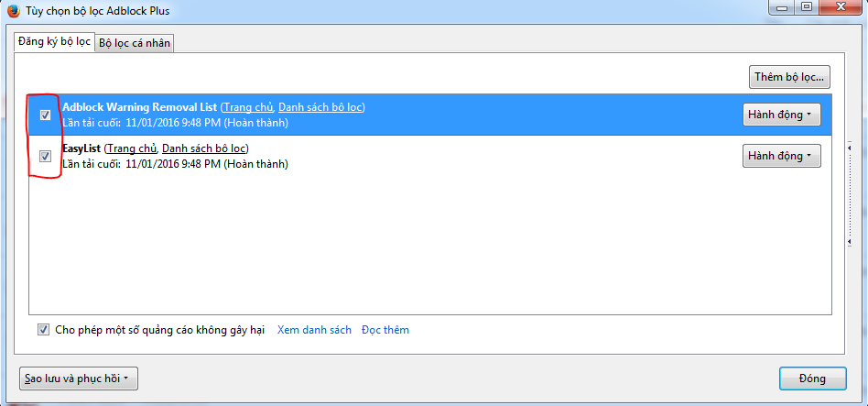The height and width of the screenshot is (406, 868).
Task: Switch to the 'Bộ lọc cá nhân' tab
Action: point(135,43)
